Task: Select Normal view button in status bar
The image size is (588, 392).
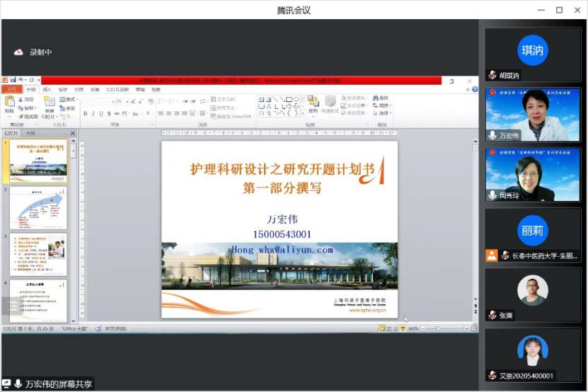Action: pos(381,329)
